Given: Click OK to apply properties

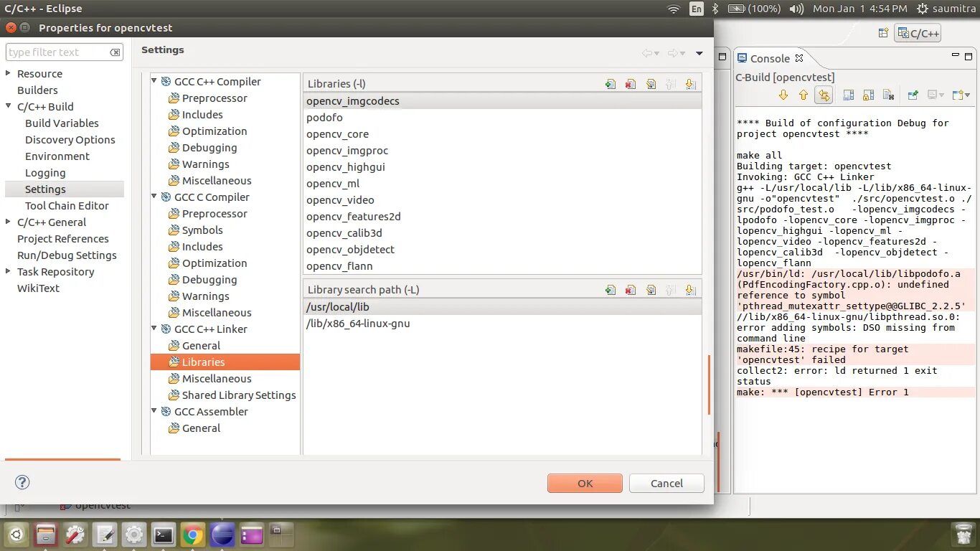Looking at the screenshot, I should coord(585,483).
